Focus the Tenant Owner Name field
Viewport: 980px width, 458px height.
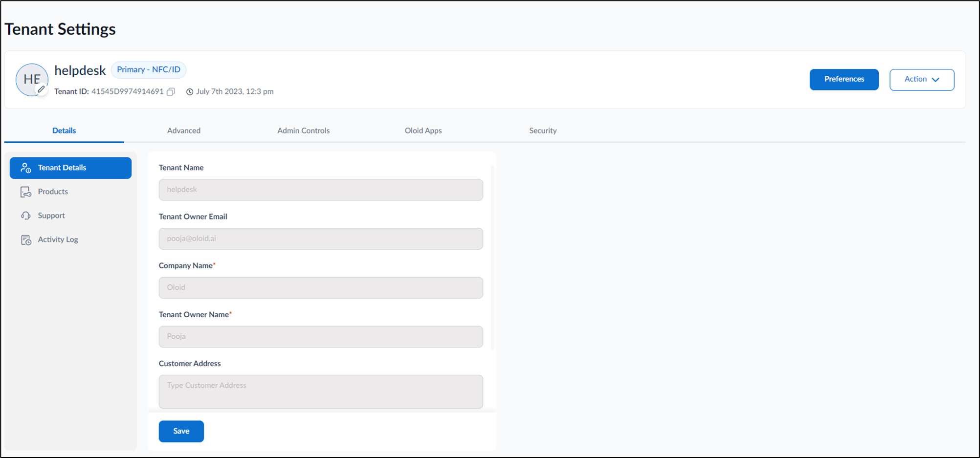point(321,336)
